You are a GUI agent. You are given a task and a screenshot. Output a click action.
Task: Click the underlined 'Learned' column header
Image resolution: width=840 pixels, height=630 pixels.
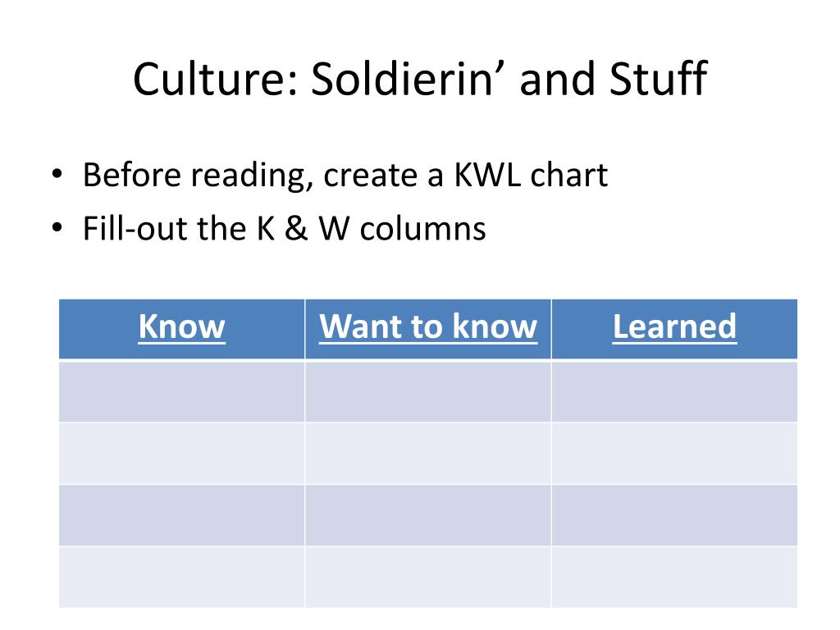[x=674, y=326]
